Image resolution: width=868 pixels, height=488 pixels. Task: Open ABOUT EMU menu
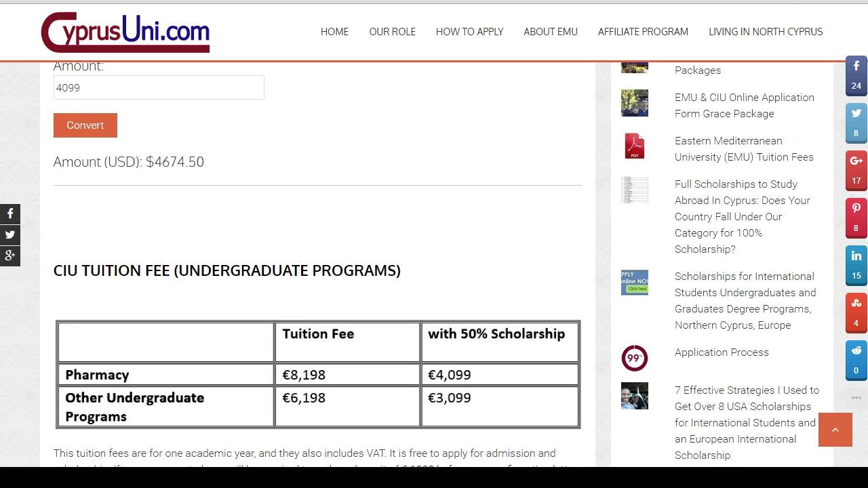(551, 31)
